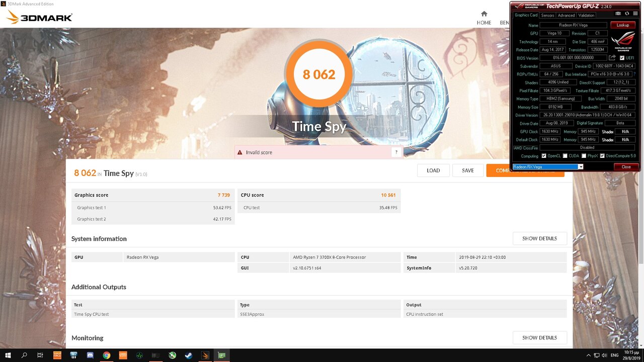Toggle the OpenCL checkbox
This screenshot has height=362, width=644.
(x=543, y=156)
